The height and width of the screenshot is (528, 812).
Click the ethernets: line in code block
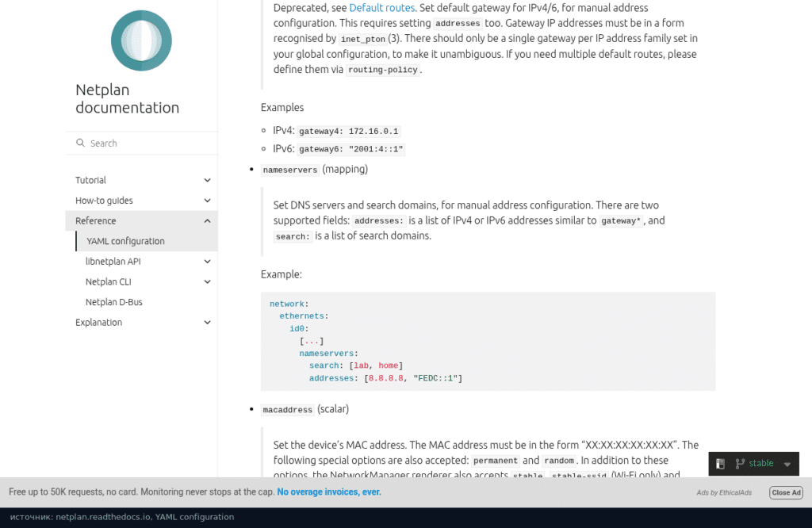click(x=304, y=316)
